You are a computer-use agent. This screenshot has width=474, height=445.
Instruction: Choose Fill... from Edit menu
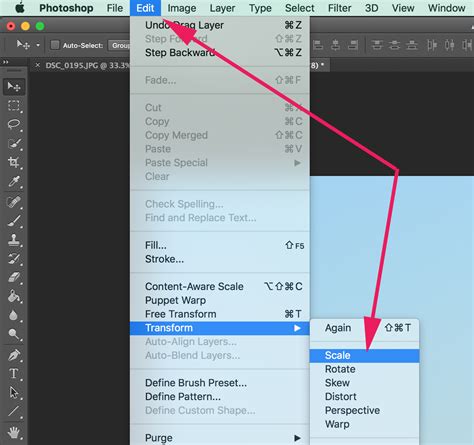pos(220,245)
